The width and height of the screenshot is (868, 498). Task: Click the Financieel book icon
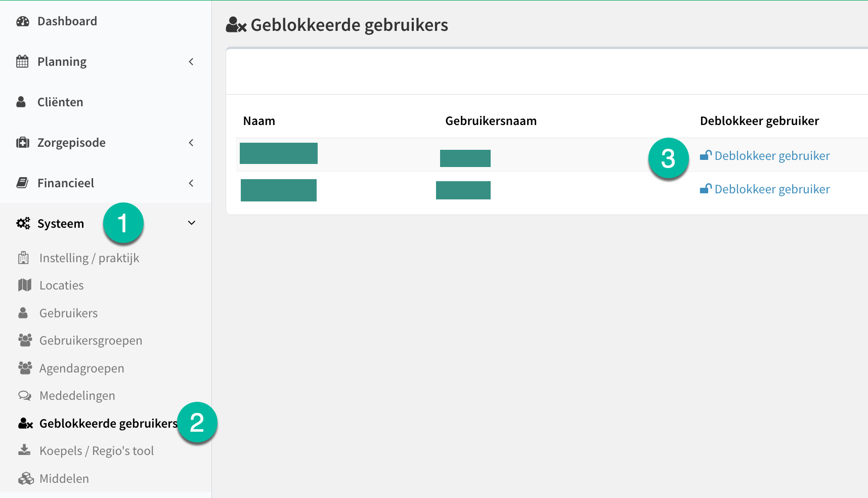[x=22, y=183]
